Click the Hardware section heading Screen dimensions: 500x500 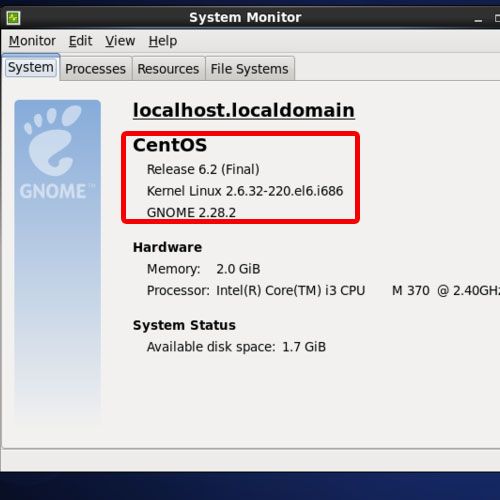(x=167, y=247)
